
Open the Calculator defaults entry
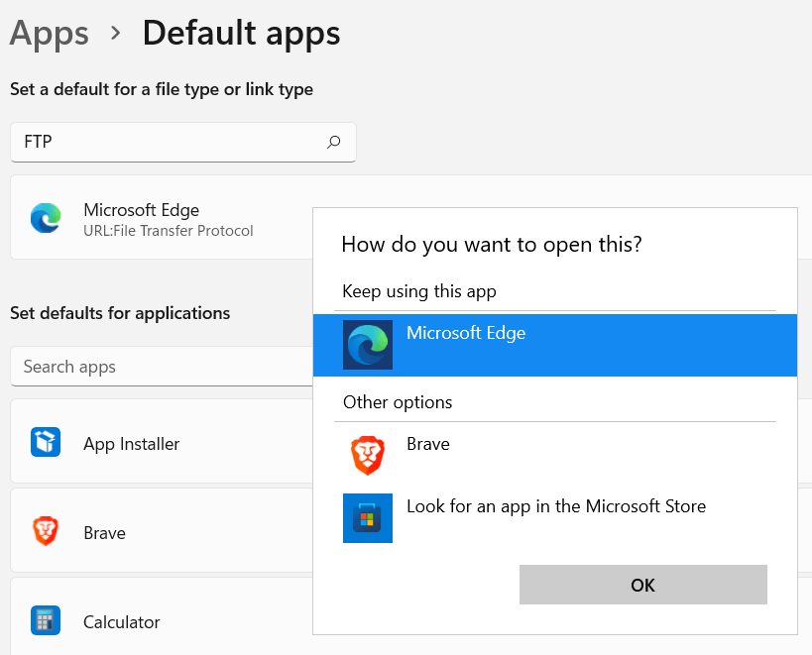[162, 616]
